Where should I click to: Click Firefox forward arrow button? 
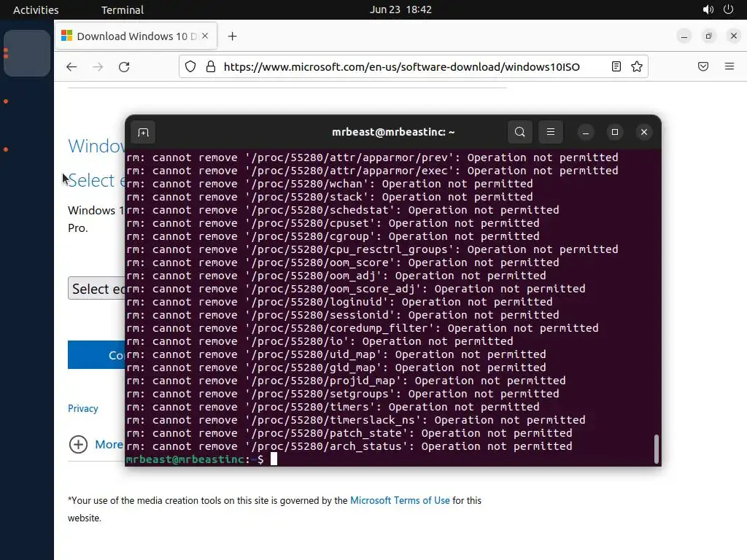[98, 66]
